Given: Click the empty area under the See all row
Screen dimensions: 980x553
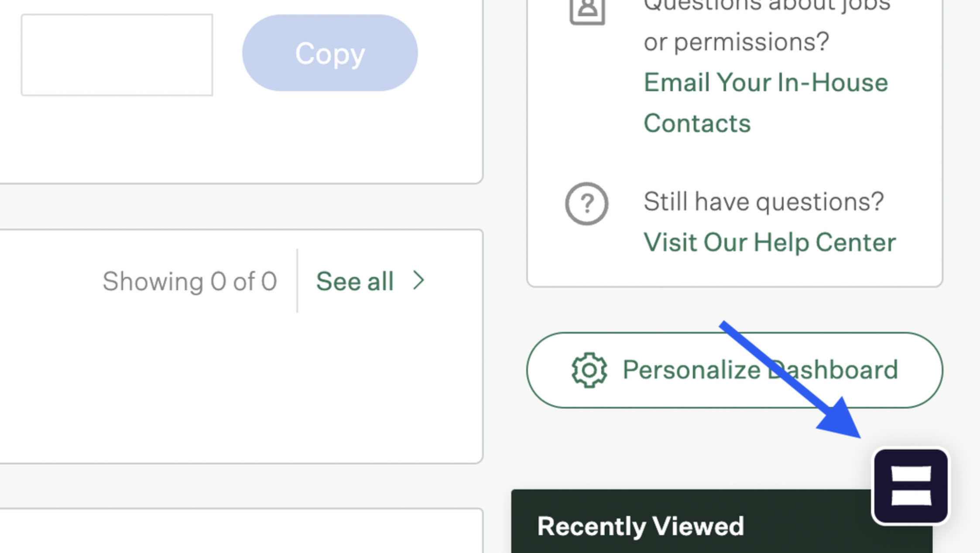Looking at the screenshot, I should tap(240, 388).
